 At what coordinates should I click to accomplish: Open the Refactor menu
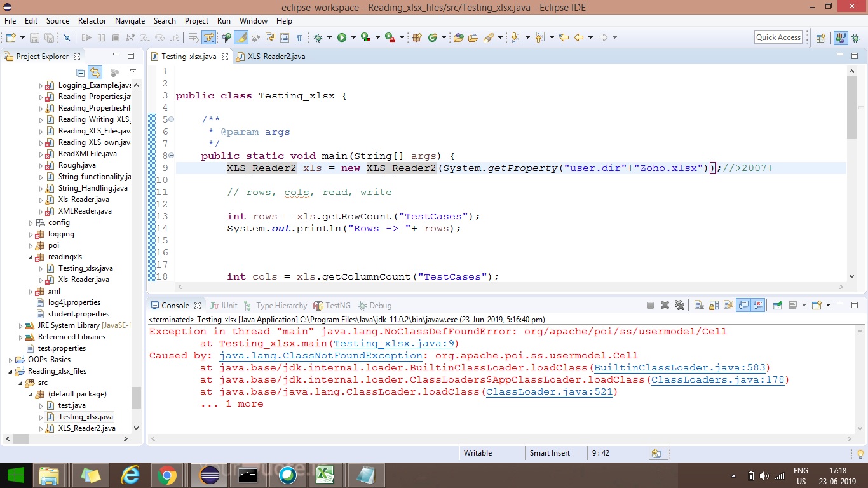click(x=92, y=21)
